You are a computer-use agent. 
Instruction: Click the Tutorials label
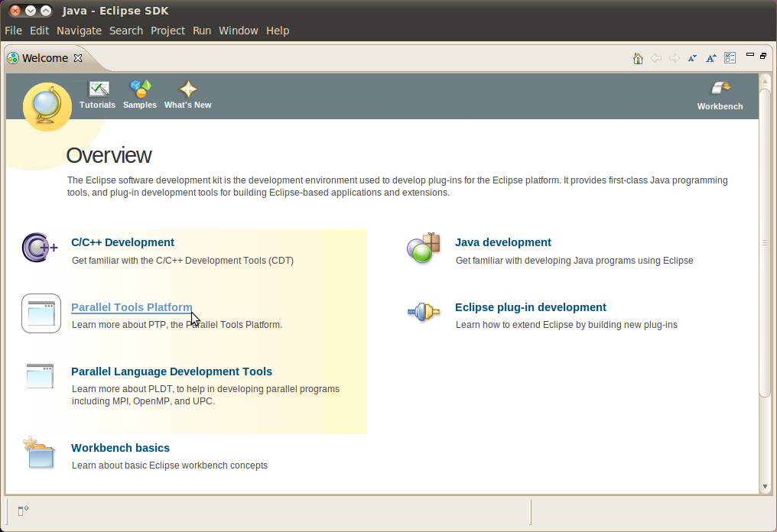97,105
